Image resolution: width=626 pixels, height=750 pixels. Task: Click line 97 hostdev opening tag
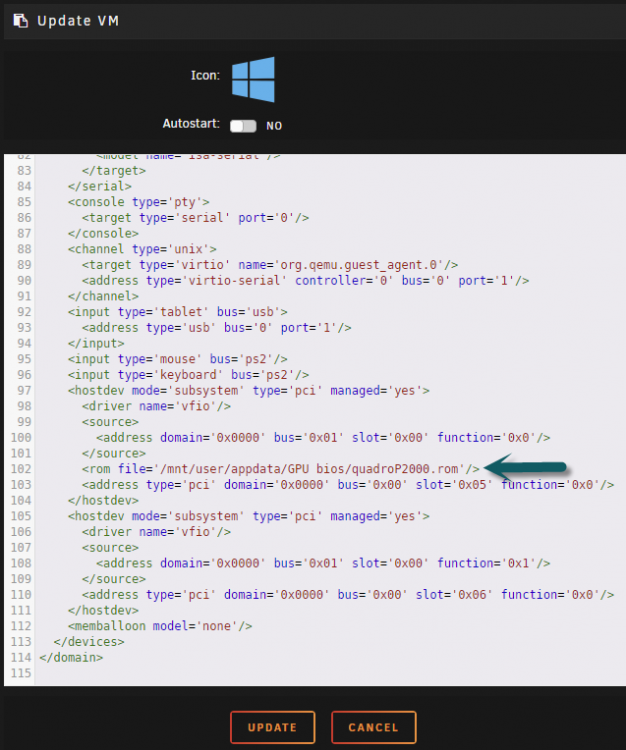point(249,390)
